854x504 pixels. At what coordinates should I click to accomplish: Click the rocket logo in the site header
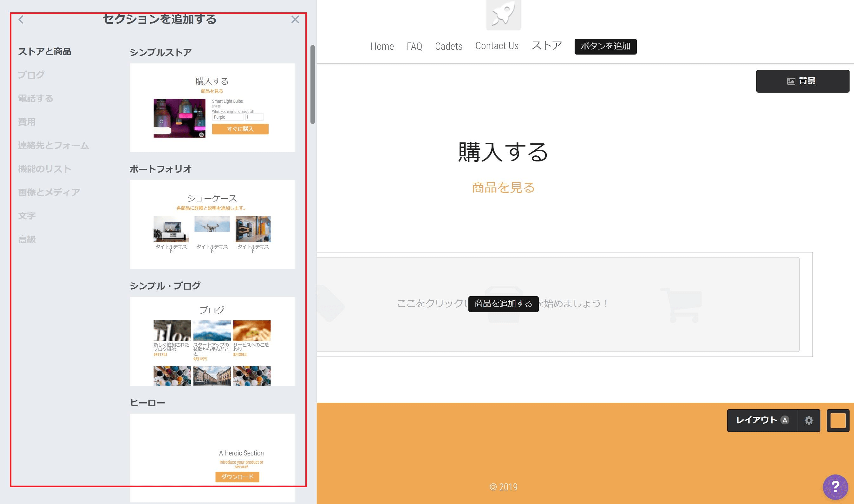click(x=503, y=15)
